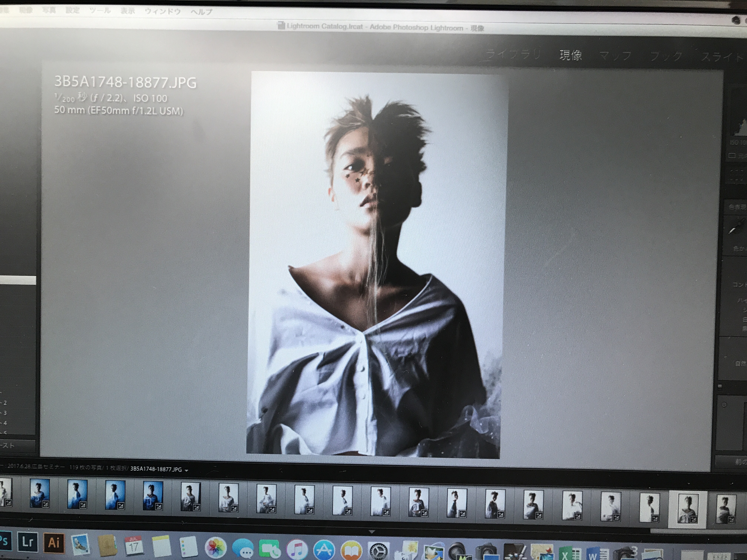Open the App Store from the Dock
Screen dimensions: 747x560
tap(324, 550)
